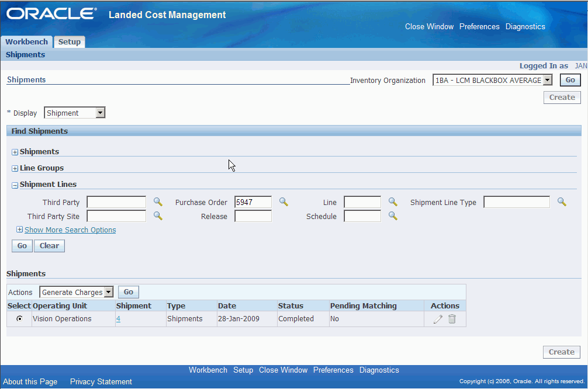Click the Schedule input field
This screenshot has width=588, height=389.
(362, 216)
